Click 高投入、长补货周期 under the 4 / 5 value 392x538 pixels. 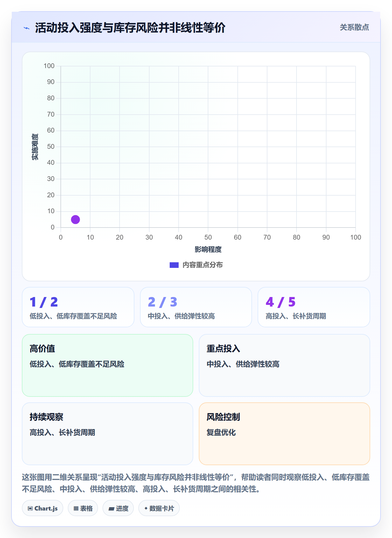296,316
